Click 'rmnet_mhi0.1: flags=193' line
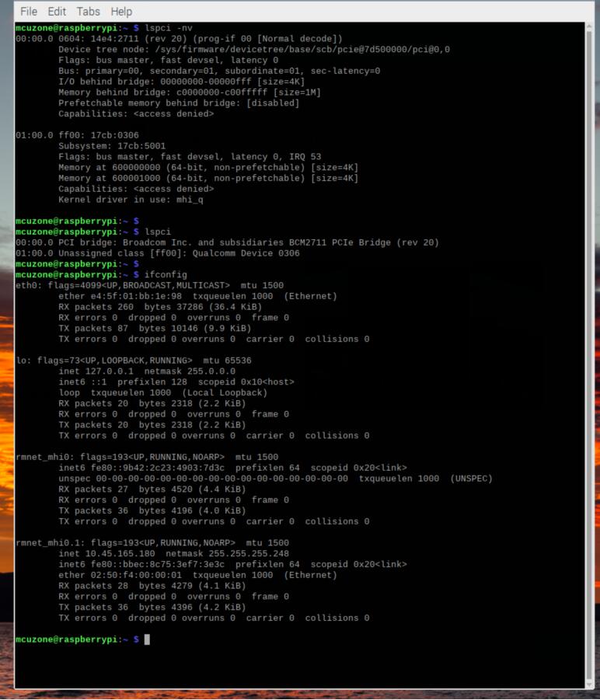The width and height of the screenshot is (600, 700). [152, 542]
